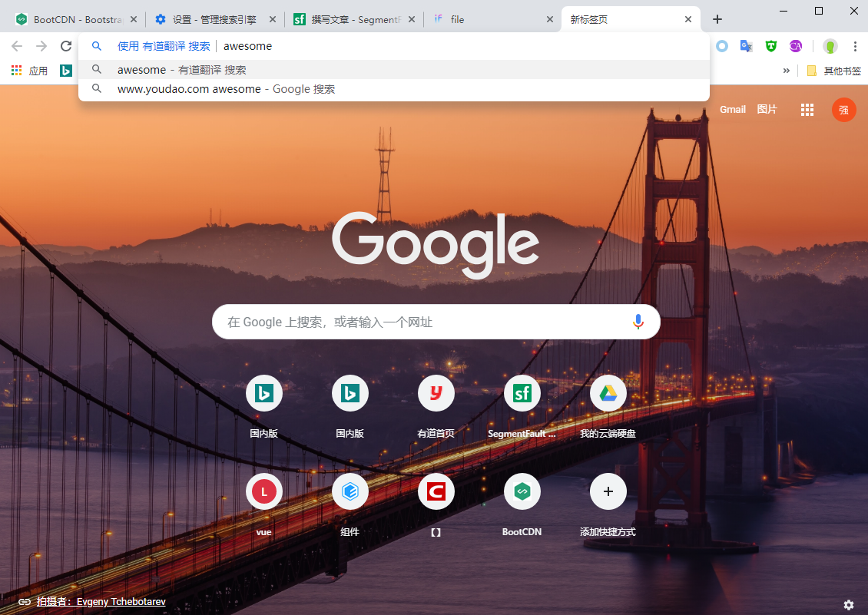868x615 pixels.
Task: Click the green shield extension icon
Action: [770, 46]
